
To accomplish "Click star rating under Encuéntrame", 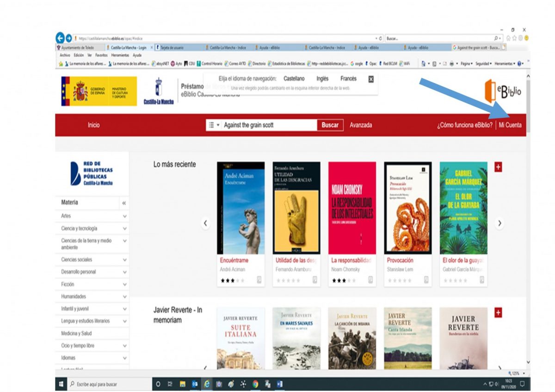I will pyautogui.click(x=233, y=281).
